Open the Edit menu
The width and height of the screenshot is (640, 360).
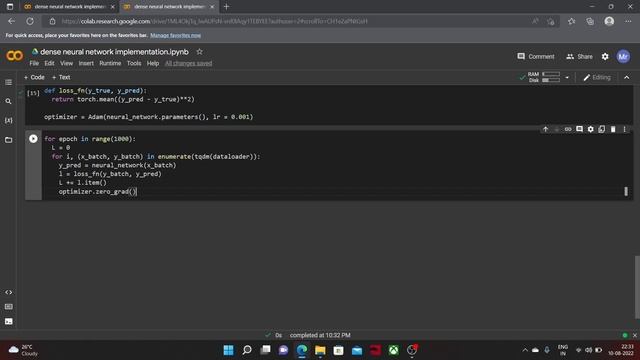click(49, 63)
